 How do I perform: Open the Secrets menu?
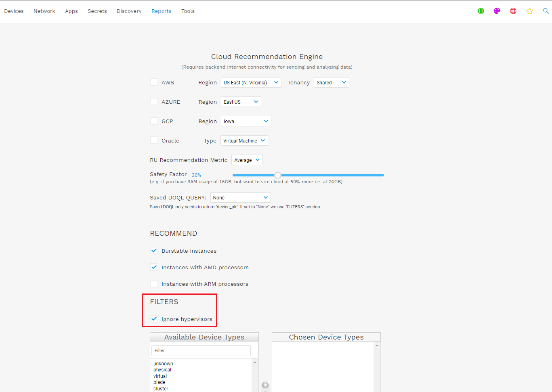97,11
